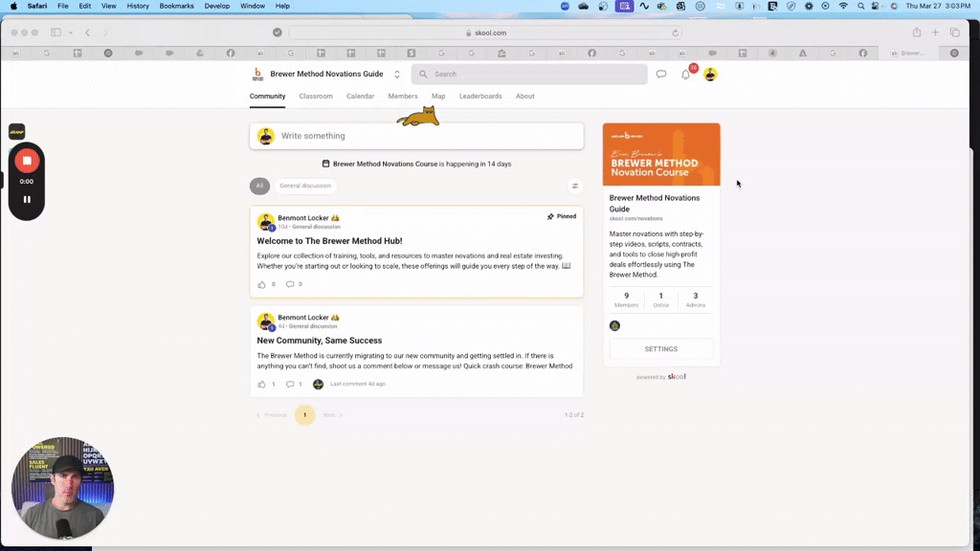This screenshot has width=980, height=551.
Task: Open a new Safari tab
Action: [936, 33]
